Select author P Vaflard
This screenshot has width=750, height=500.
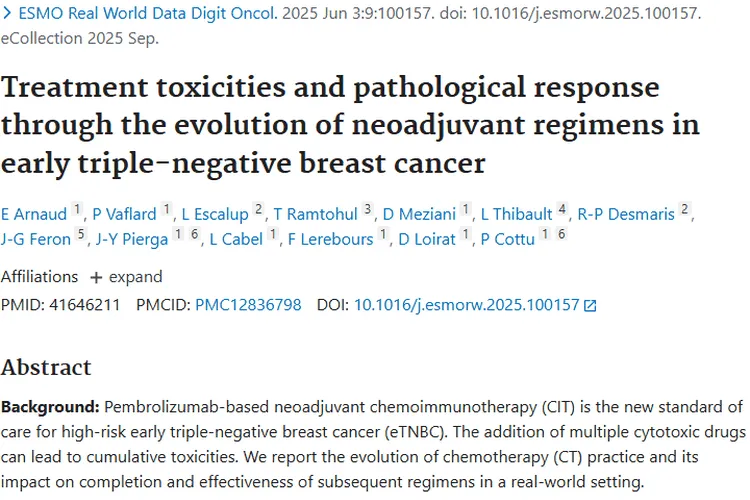pyautogui.click(x=125, y=213)
